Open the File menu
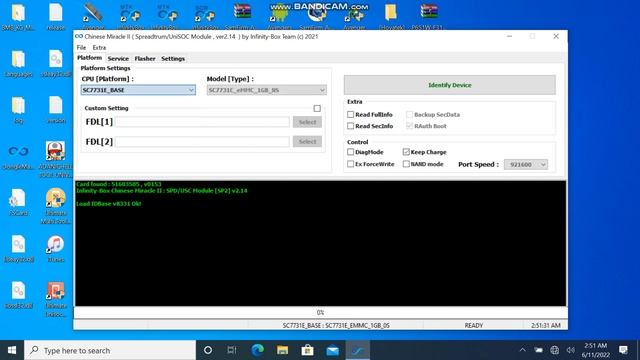The height and width of the screenshot is (360, 640). coord(81,47)
